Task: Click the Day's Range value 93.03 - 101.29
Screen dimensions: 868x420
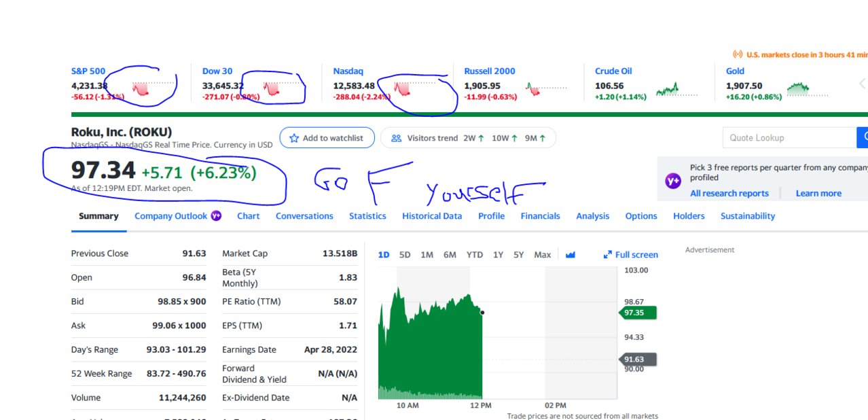Action: [x=175, y=349]
